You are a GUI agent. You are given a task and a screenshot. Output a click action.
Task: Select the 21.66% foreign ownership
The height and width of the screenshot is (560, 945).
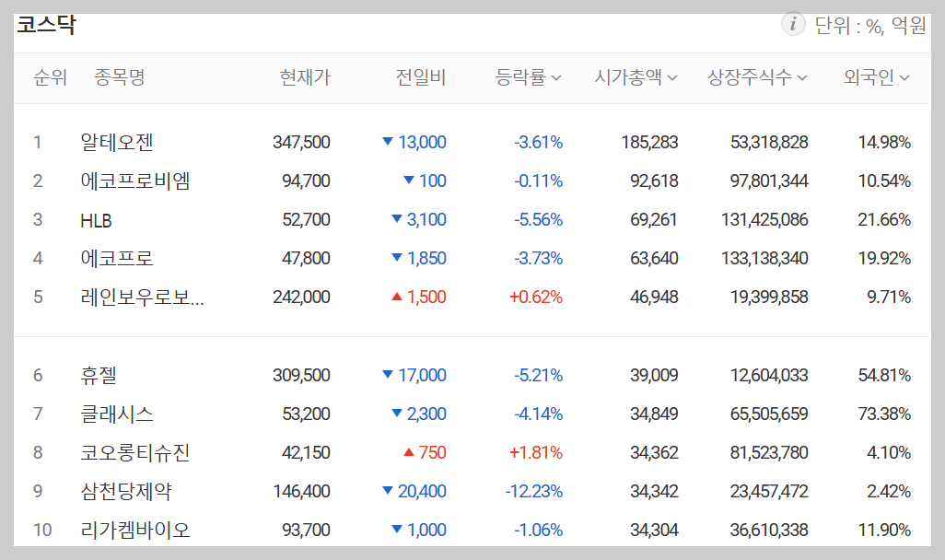coord(884,219)
